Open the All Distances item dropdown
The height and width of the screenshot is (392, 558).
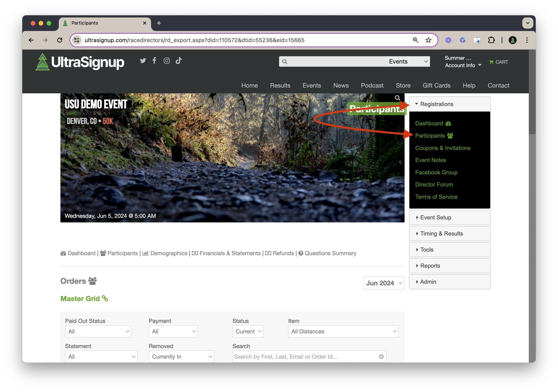[343, 331]
